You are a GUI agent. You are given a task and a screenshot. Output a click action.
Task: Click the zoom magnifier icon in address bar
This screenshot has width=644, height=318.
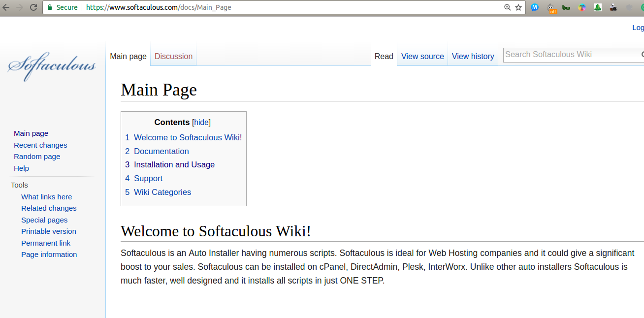[508, 7]
